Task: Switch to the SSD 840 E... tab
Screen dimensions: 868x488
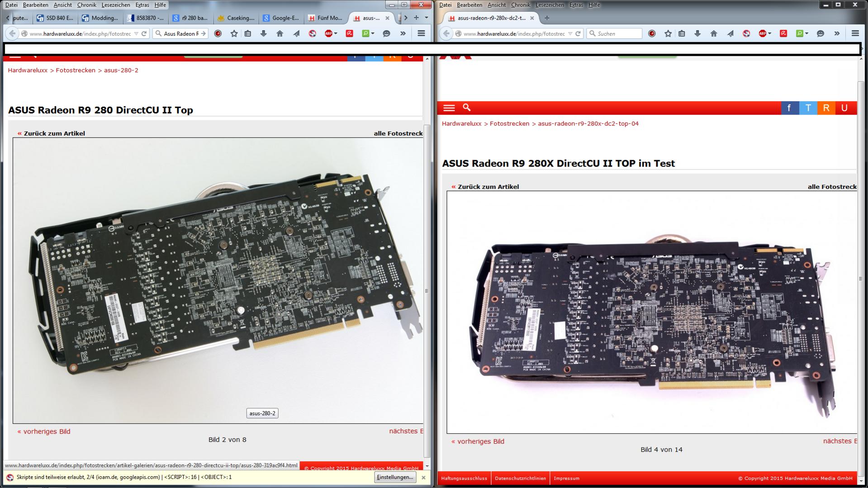Action: (55, 18)
